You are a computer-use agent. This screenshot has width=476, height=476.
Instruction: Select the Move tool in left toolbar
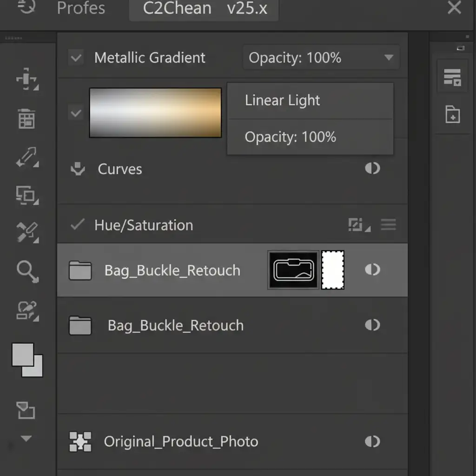pyautogui.click(x=27, y=79)
